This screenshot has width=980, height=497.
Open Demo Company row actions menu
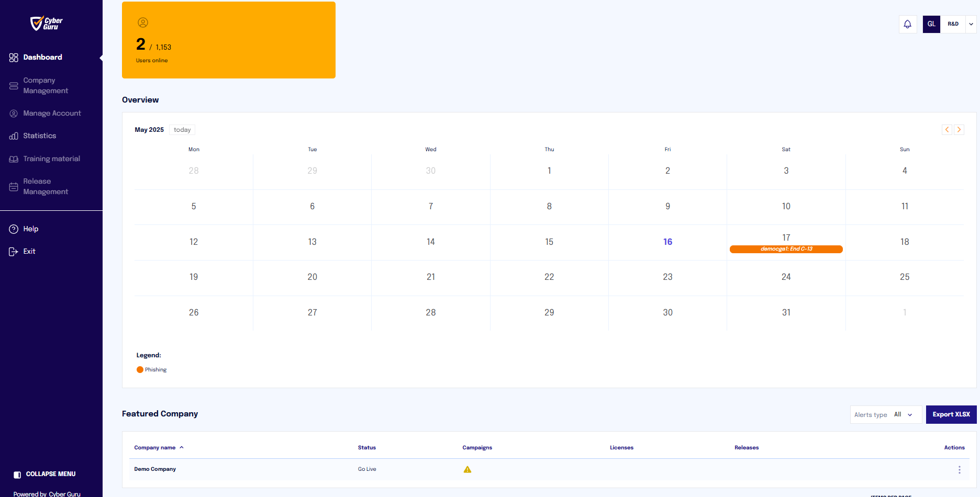click(960, 469)
